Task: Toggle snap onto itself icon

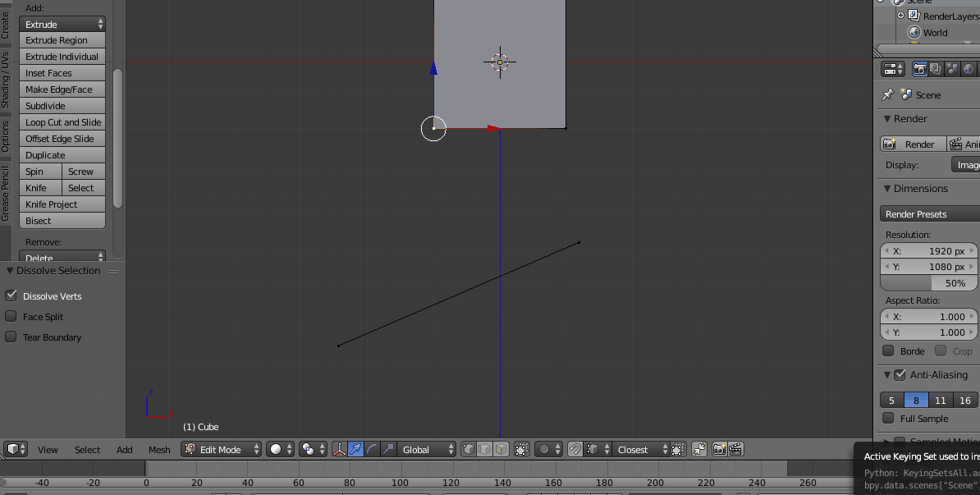Action: pos(678,449)
